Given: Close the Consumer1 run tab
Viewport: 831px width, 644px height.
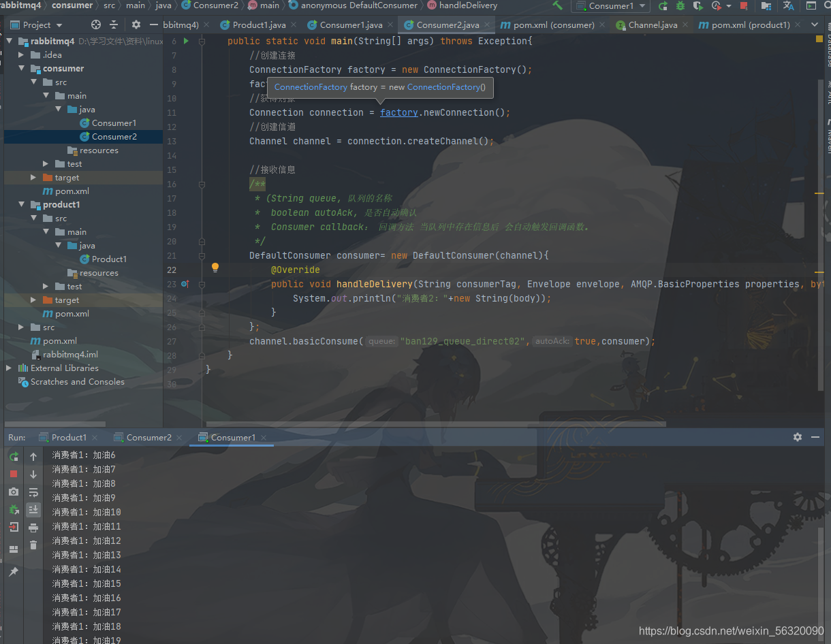Looking at the screenshot, I should (x=264, y=438).
